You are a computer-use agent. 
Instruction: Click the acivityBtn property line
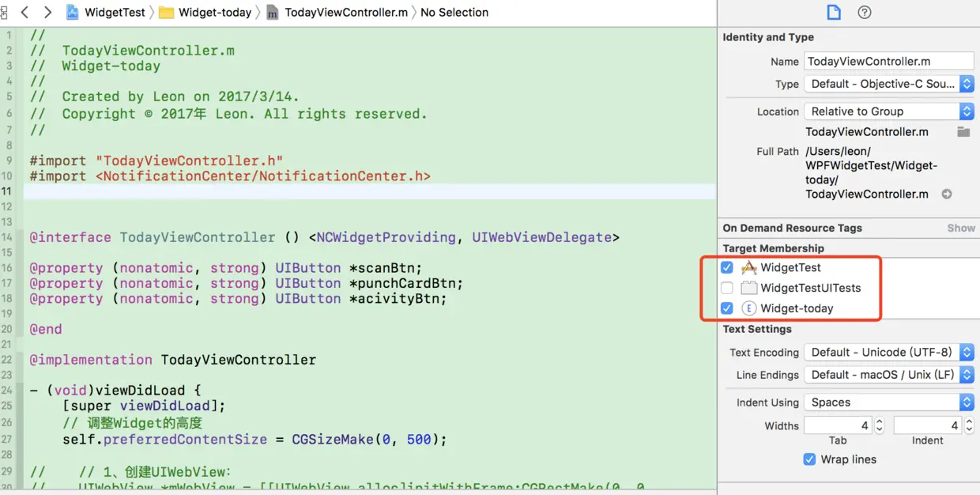click(238, 299)
